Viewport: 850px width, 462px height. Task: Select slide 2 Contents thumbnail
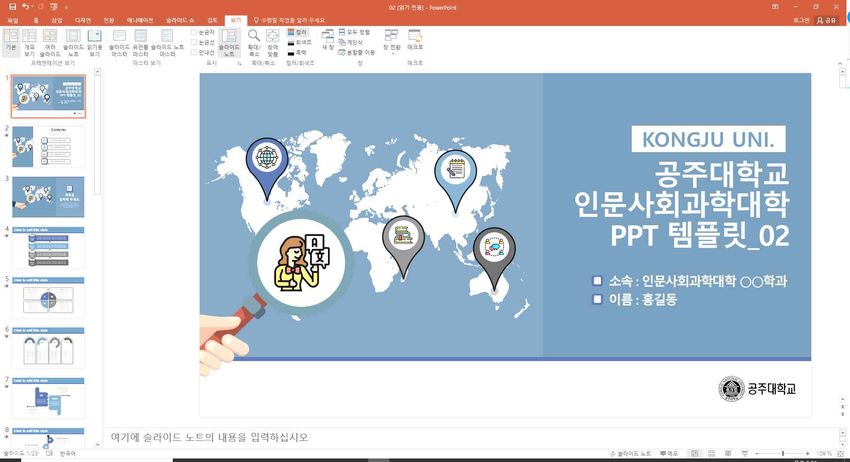[x=48, y=147]
